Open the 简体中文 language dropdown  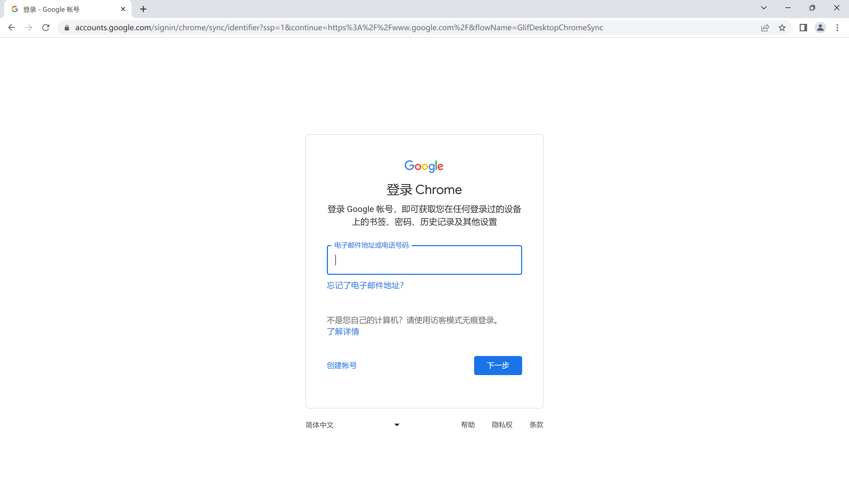pyautogui.click(x=352, y=424)
